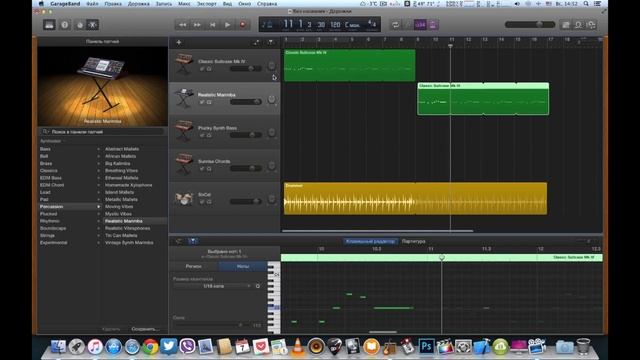Image resolution: width=640 pixels, height=360 pixels.
Task: Click the library Delete button
Action: click(111, 329)
